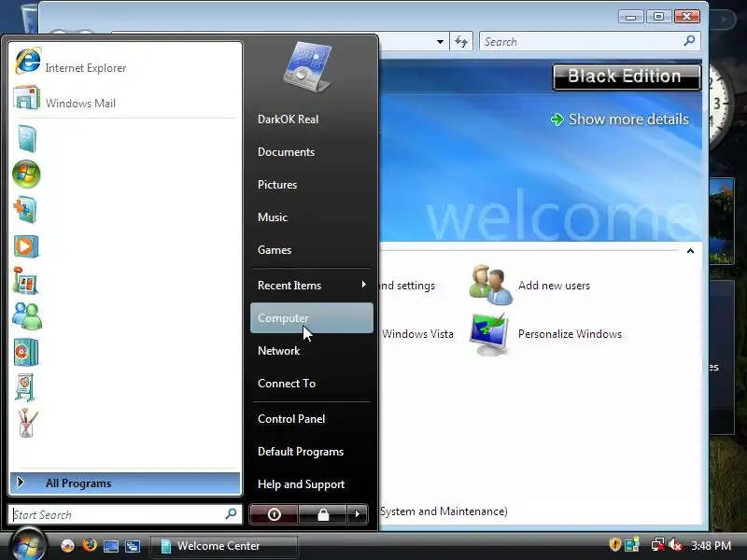The height and width of the screenshot is (560, 747).
Task: Click the Black Edition banner button
Action: coord(626,77)
